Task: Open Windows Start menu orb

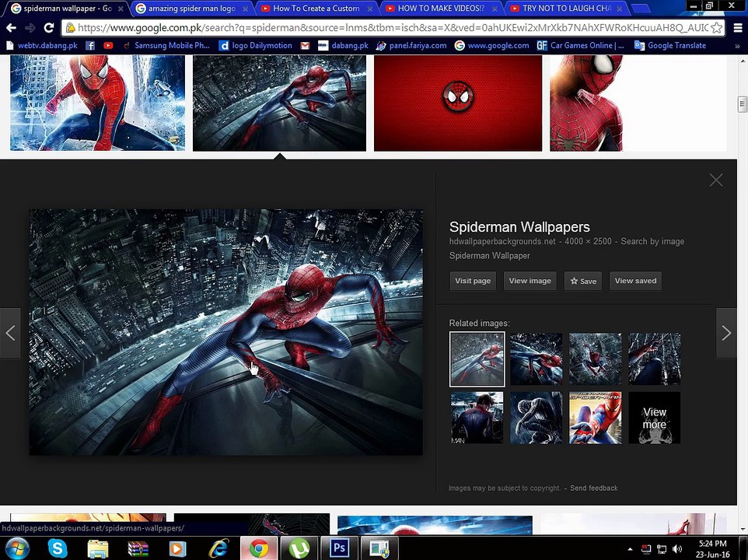Action: click(17, 548)
